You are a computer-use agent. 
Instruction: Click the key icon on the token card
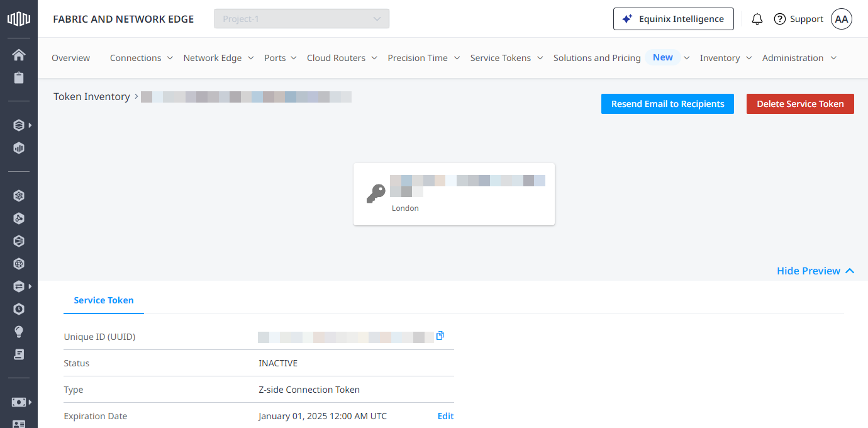(376, 194)
